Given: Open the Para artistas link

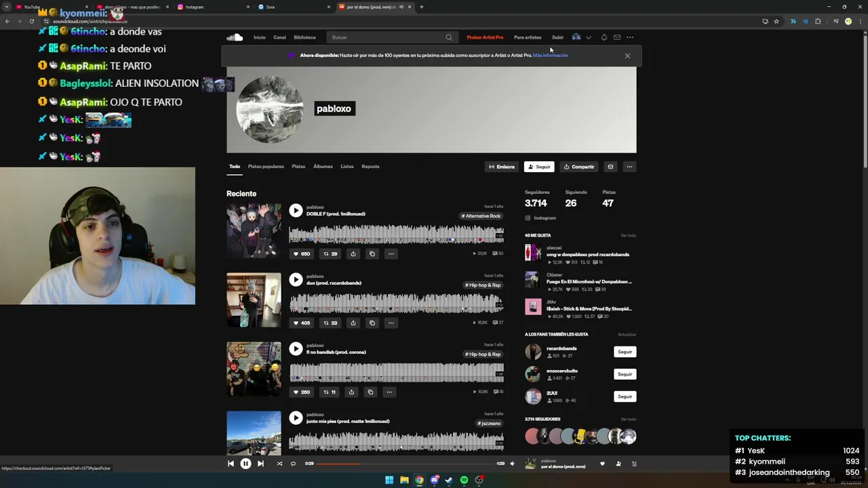Looking at the screenshot, I should click(x=528, y=37).
